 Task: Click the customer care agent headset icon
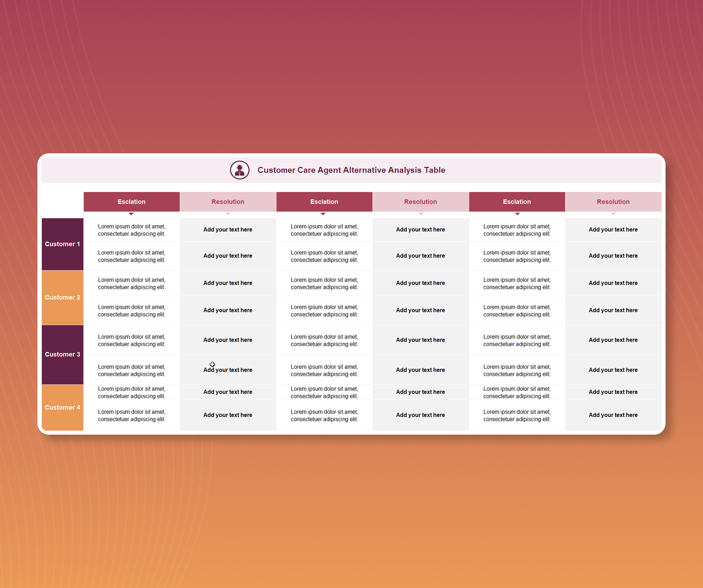[240, 170]
